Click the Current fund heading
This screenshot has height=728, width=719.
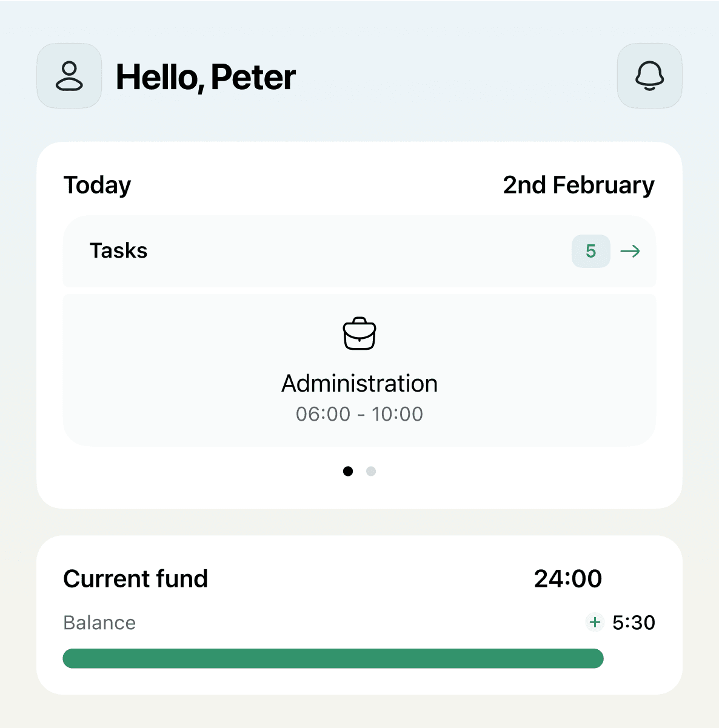(x=136, y=579)
